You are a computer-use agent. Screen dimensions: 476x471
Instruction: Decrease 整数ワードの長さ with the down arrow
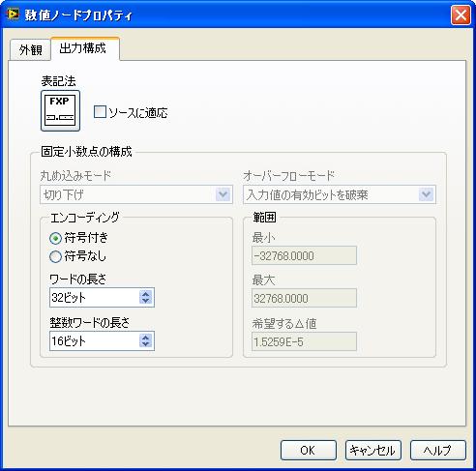coord(146,344)
